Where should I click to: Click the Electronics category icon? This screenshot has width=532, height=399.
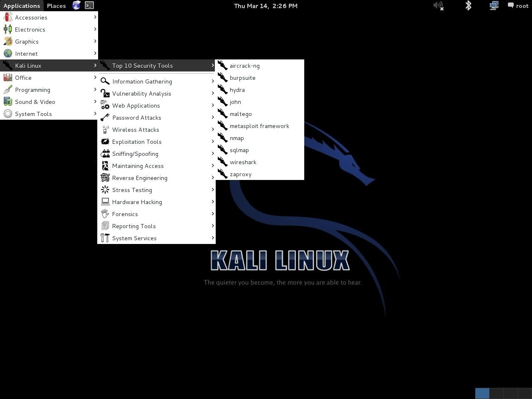point(8,30)
